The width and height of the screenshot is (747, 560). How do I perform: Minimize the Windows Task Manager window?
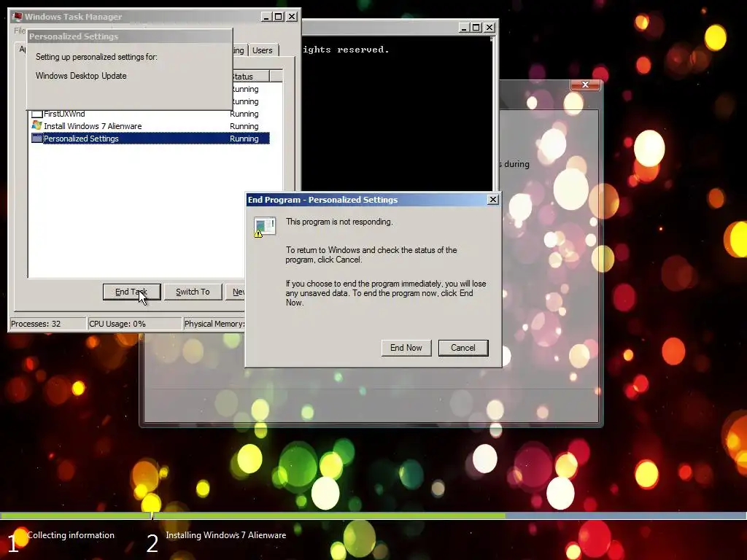pos(266,17)
